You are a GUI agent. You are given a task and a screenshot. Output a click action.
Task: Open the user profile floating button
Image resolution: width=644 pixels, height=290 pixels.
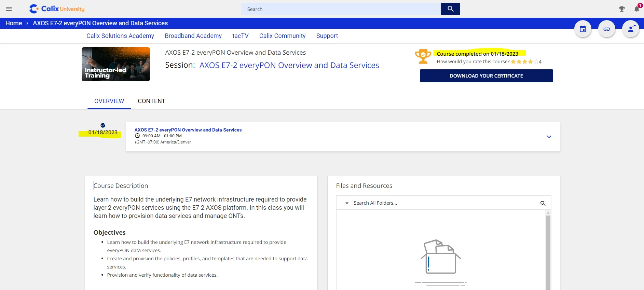pos(631,29)
